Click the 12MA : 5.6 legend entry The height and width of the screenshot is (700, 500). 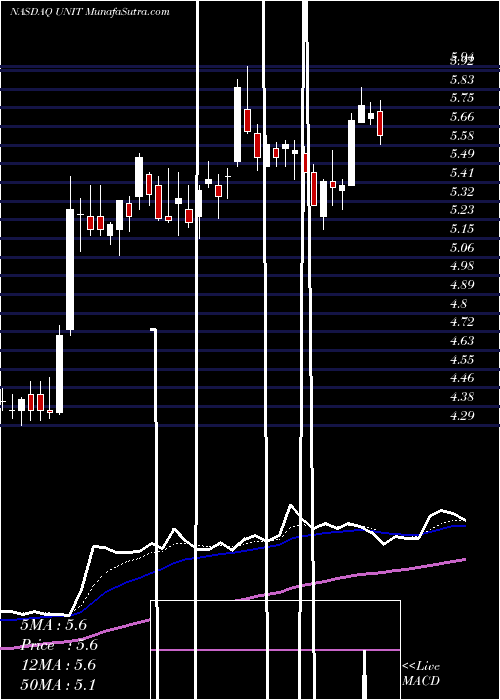[58, 665]
